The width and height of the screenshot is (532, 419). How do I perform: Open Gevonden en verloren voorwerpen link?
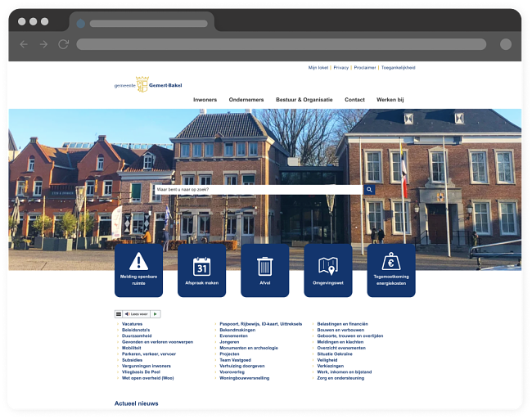pos(157,342)
